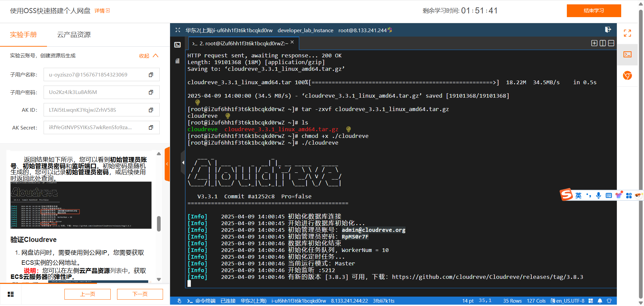Click the Sogou input method logo
Viewport: 644px width, 306px height.
click(x=567, y=195)
